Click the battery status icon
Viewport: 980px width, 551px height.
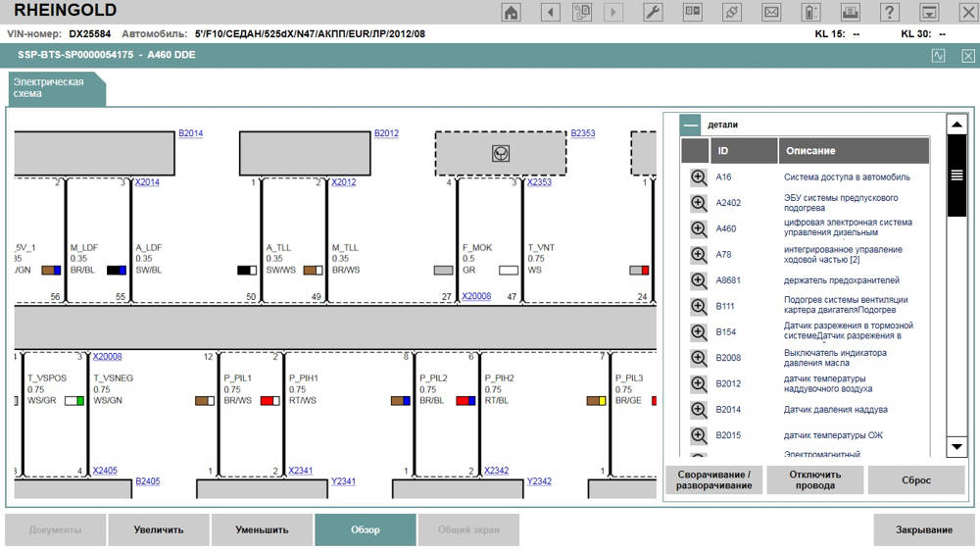tap(810, 12)
